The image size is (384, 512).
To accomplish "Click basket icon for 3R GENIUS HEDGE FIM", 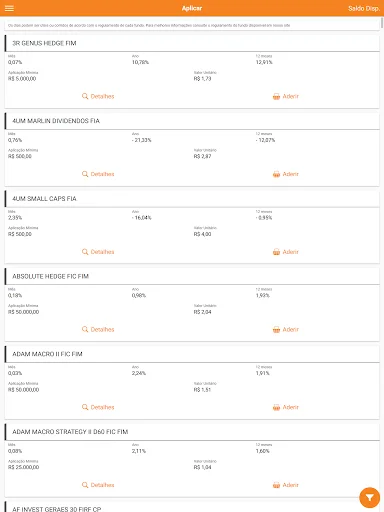I will tap(276, 96).
